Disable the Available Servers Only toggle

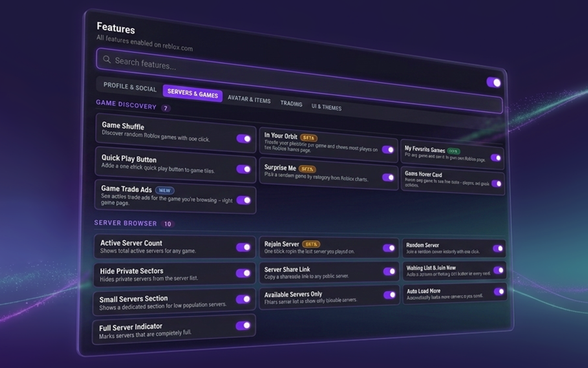(390, 295)
